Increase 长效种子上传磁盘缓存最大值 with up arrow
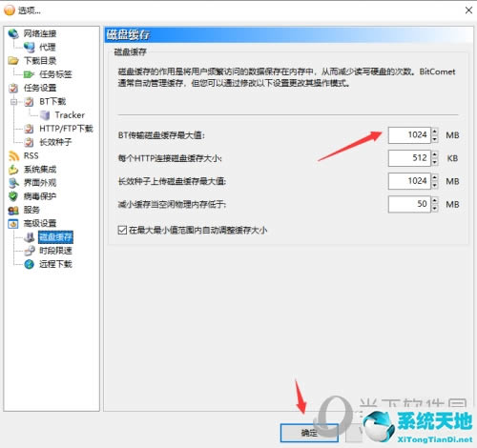 tap(435, 177)
